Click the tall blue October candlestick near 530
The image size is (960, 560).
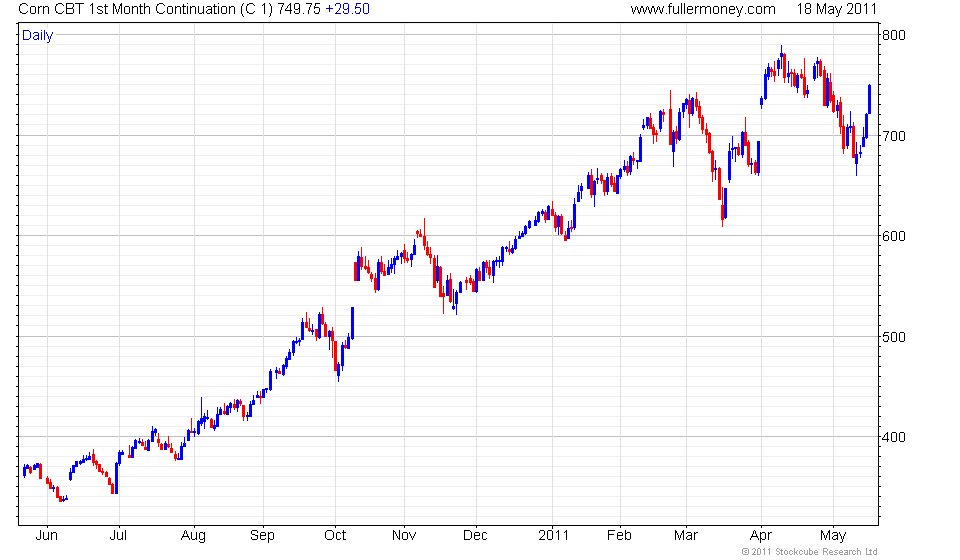point(352,323)
